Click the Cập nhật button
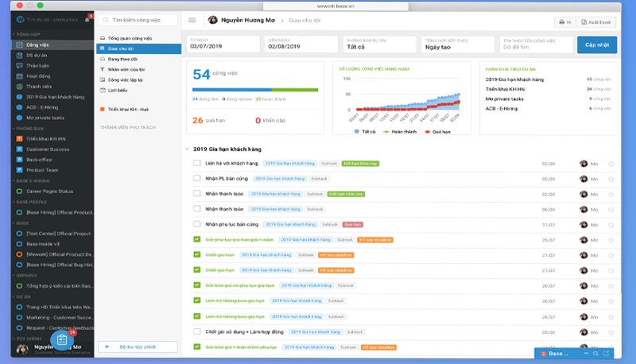636x364 pixels. tap(597, 45)
